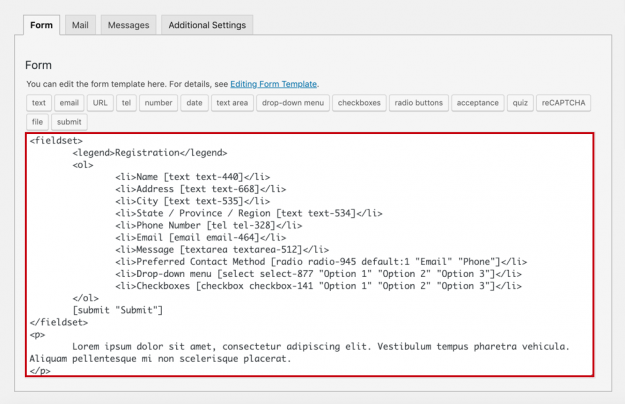Screen dimensions: 625x404
Task: Insert a reCAPTCHA tag
Action: point(564,102)
